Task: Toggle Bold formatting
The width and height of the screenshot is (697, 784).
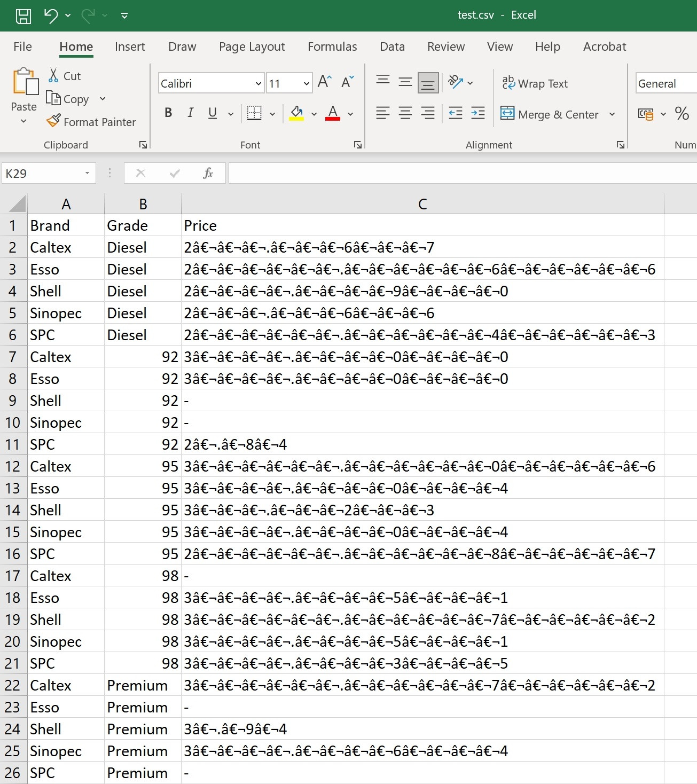Action: (168, 113)
